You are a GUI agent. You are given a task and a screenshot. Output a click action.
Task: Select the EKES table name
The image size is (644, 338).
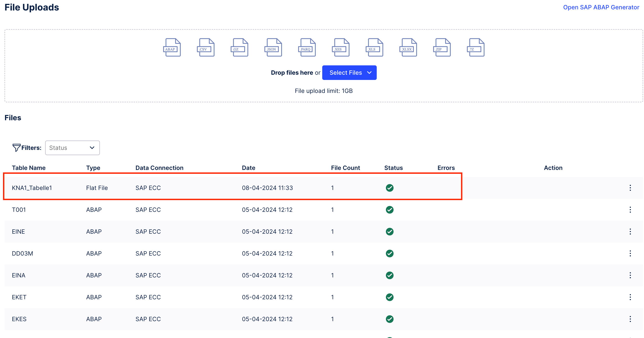point(19,319)
